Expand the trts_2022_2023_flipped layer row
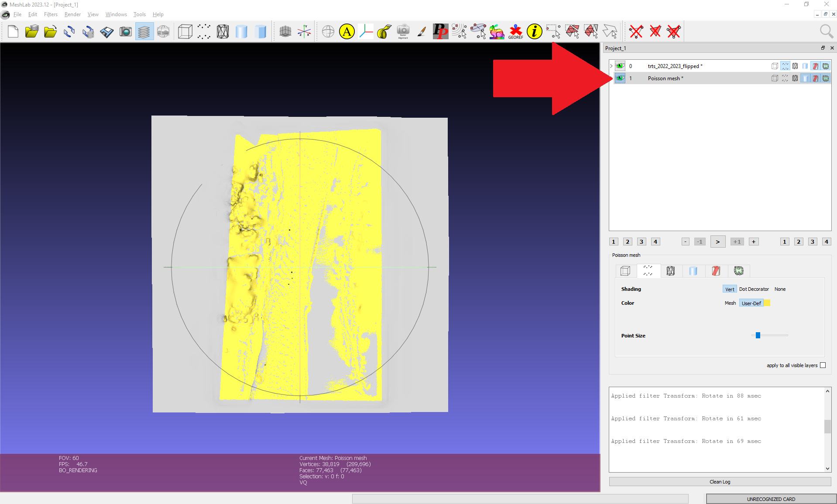Image resolution: width=837 pixels, height=504 pixels. [x=611, y=66]
